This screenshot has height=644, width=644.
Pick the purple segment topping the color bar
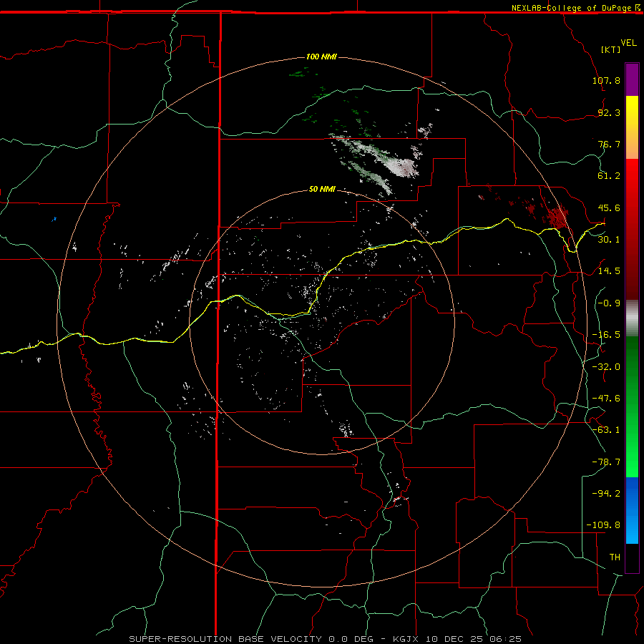coord(632,79)
